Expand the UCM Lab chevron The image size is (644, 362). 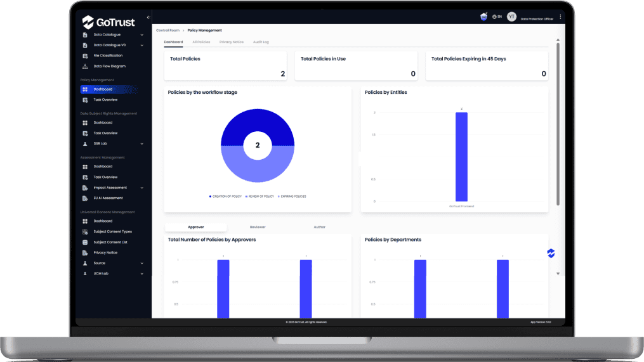(141, 274)
